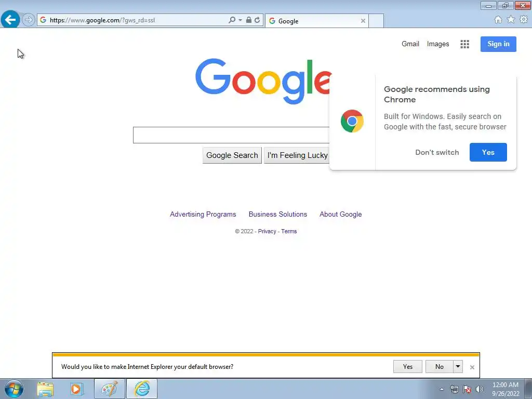Show hidden system tray icons
532x399 pixels.
(x=442, y=389)
